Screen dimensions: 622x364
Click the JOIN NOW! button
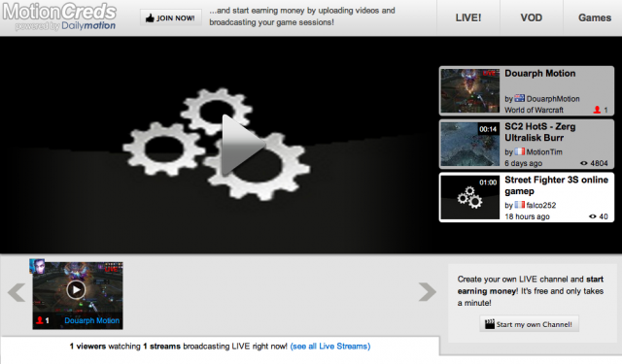pos(171,17)
